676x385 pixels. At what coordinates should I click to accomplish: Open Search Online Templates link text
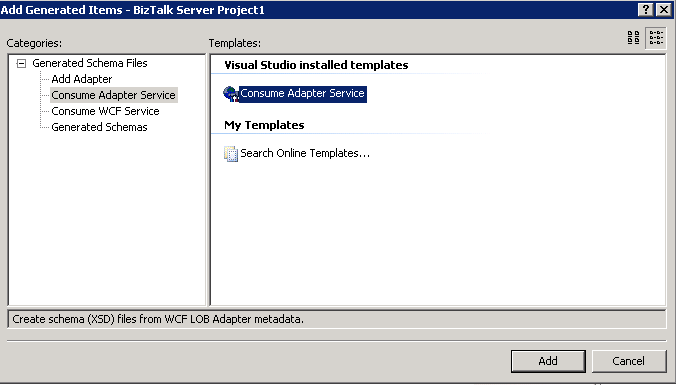pyautogui.click(x=305, y=153)
